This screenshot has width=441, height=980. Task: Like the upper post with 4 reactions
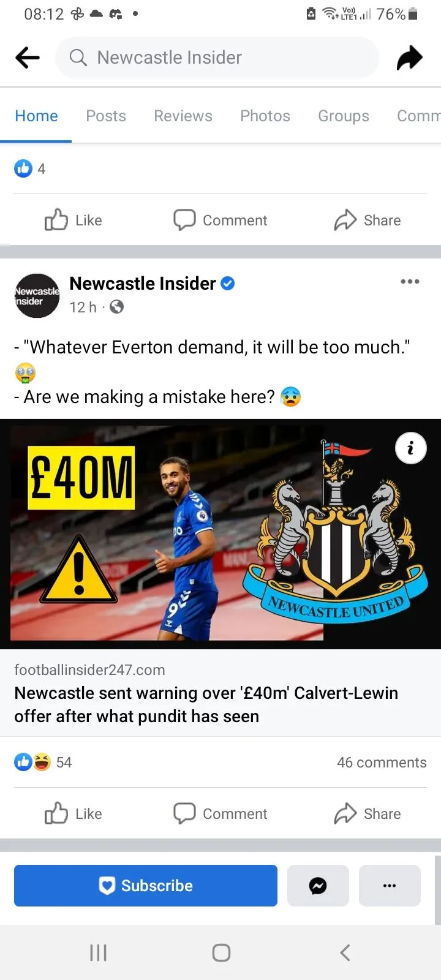click(73, 220)
